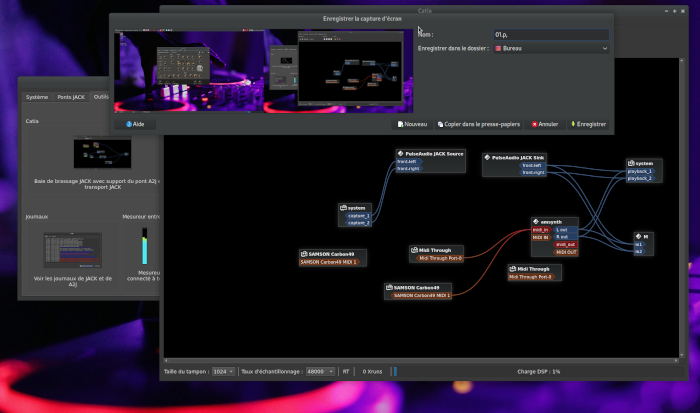Switch to the Ponts JACK tab
Viewport: 700px width, 413px height.
(x=71, y=97)
